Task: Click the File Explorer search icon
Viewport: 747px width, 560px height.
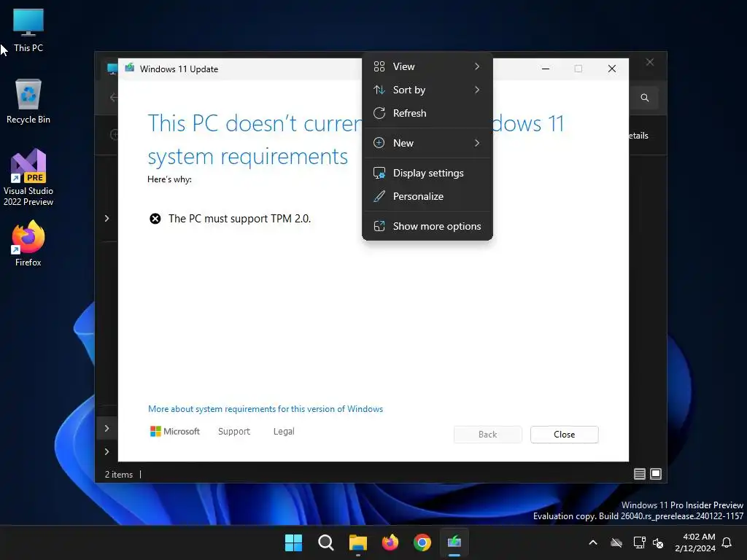Action: [645, 98]
